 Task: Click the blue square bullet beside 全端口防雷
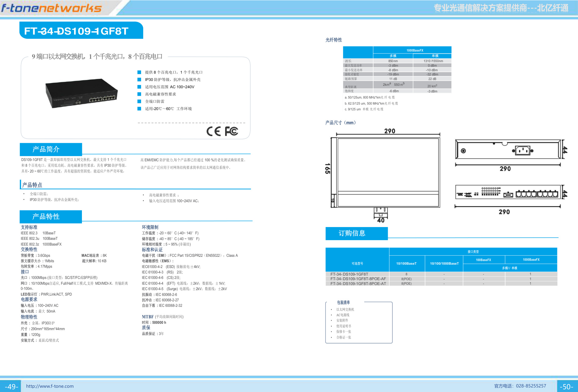(x=139, y=101)
